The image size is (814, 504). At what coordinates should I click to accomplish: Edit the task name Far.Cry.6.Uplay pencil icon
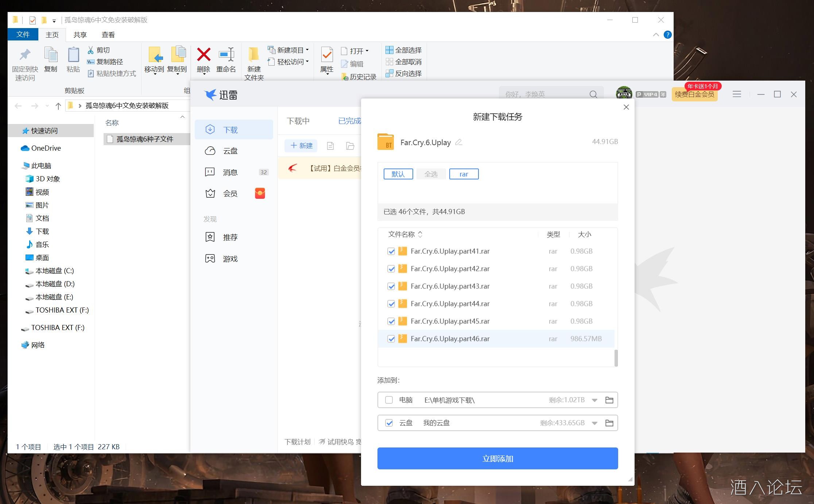click(459, 142)
